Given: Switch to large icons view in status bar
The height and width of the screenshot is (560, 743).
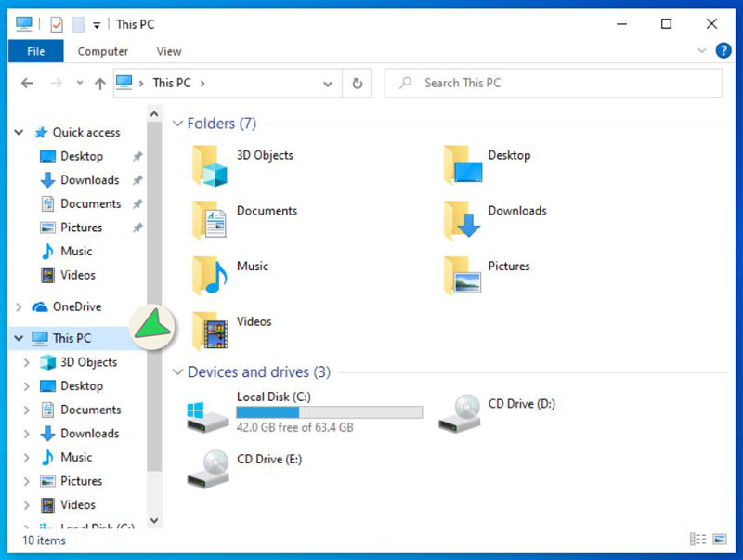Looking at the screenshot, I should [720, 540].
